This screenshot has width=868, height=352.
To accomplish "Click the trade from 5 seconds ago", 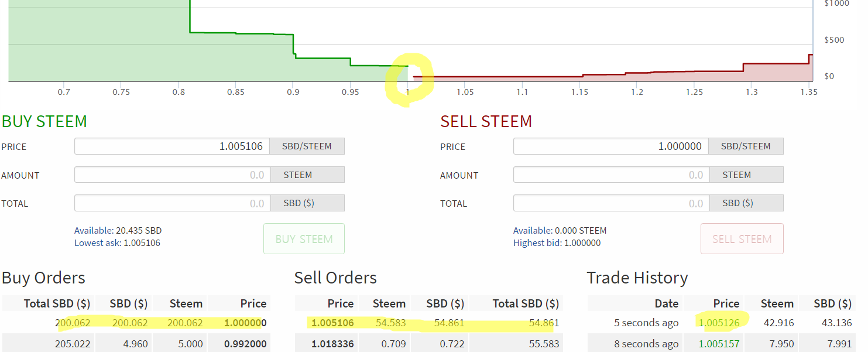I will click(721, 323).
